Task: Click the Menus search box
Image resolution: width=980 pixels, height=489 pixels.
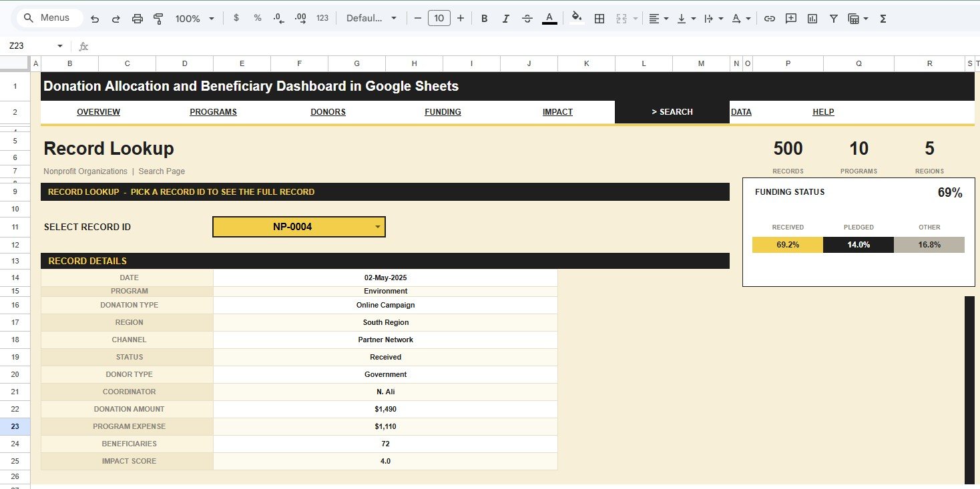Action: tap(49, 18)
